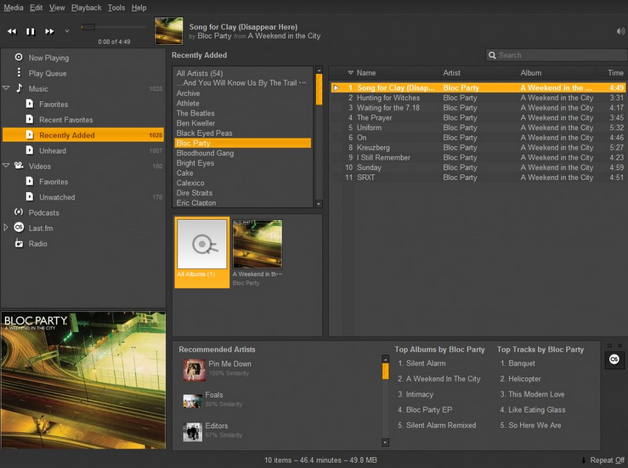The height and width of the screenshot is (468, 628).
Task: Click the Last.fm button beside recommendations
Action: click(615, 360)
